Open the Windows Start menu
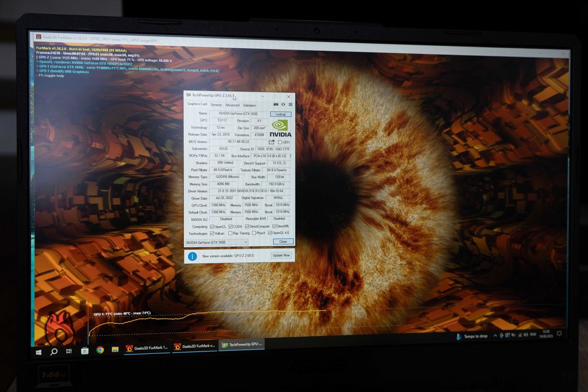Screen dimensions: 588x392 [38, 352]
